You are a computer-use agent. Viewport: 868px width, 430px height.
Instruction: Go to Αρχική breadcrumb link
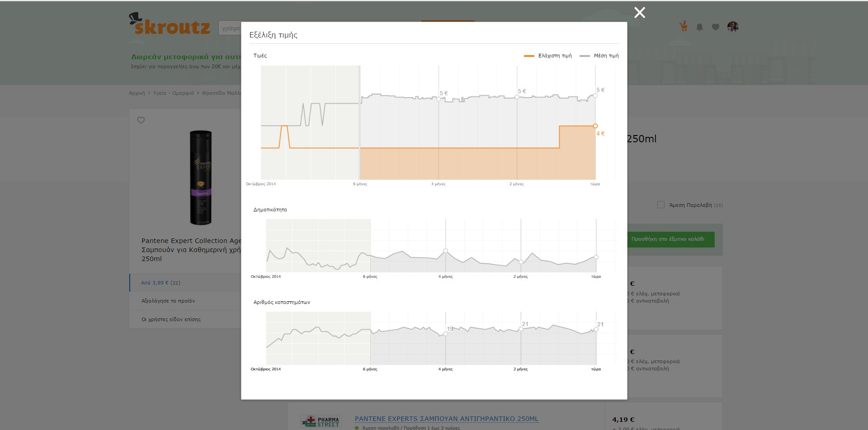tap(137, 93)
